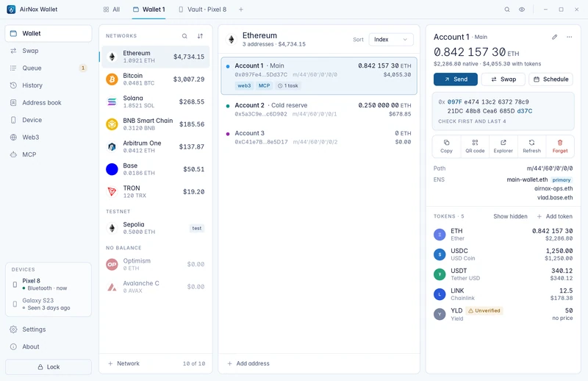Viewport: 588px width, 381px height.
Task: Click the MCP tag on Account 1
Action: pos(264,85)
